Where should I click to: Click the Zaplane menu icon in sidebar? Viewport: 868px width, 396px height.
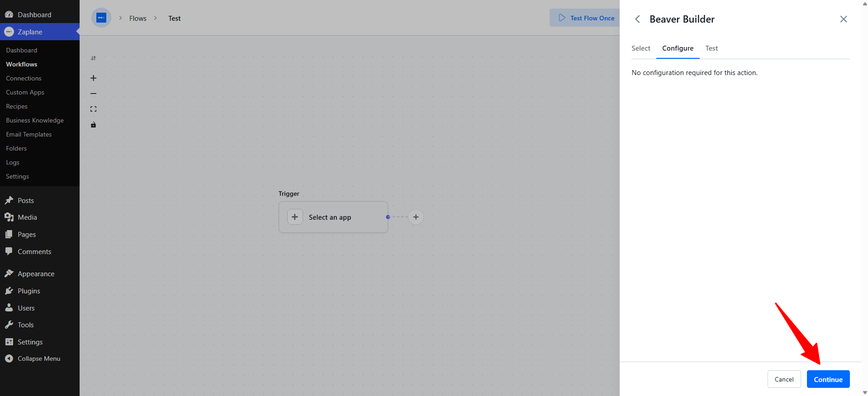click(x=9, y=32)
